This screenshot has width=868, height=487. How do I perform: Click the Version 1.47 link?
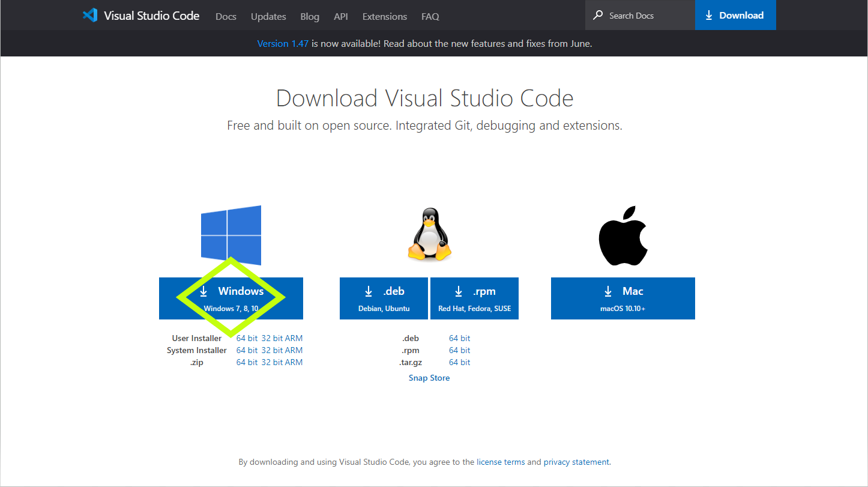click(283, 43)
